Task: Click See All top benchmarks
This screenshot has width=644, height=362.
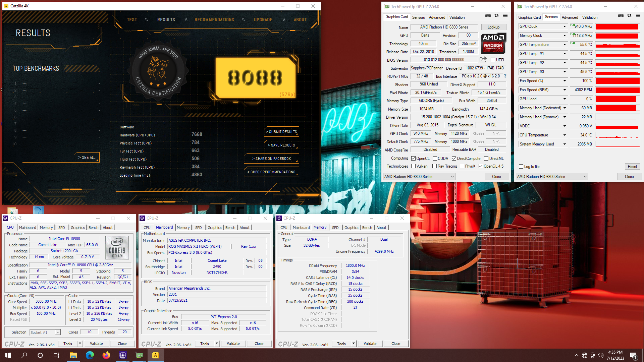Action: click(x=87, y=158)
